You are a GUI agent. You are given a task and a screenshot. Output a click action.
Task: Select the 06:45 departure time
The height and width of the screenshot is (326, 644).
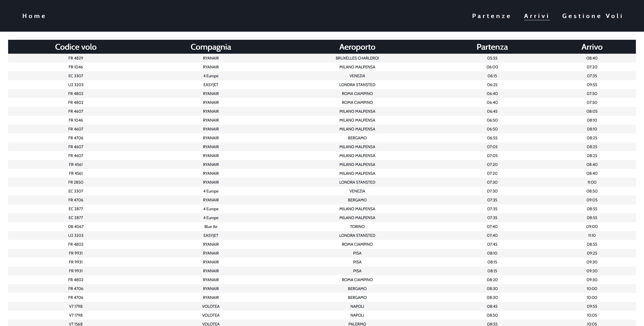(492, 111)
